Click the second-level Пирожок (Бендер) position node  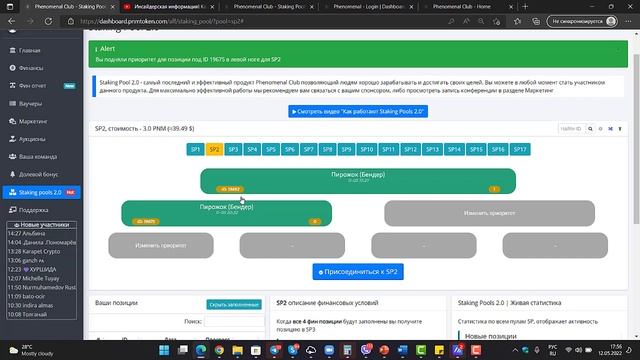[227, 213]
